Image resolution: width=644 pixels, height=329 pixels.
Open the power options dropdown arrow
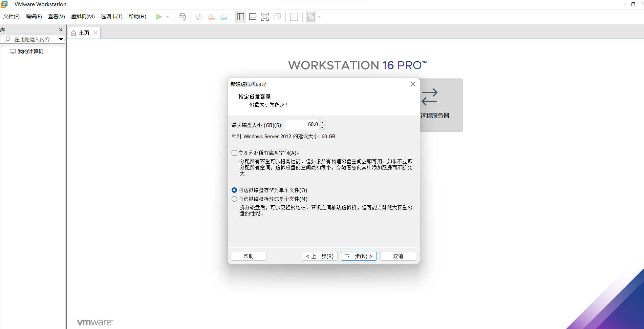click(168, 17)
